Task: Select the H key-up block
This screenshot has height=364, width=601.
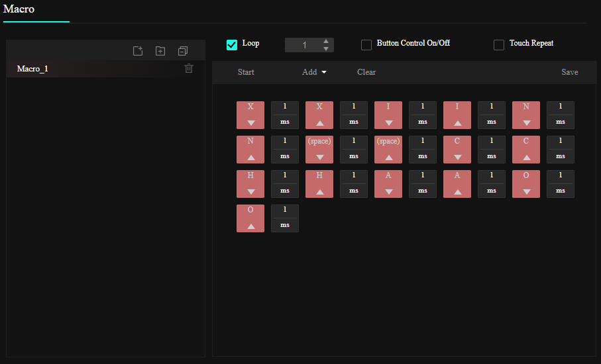Action: click(319, 184)
